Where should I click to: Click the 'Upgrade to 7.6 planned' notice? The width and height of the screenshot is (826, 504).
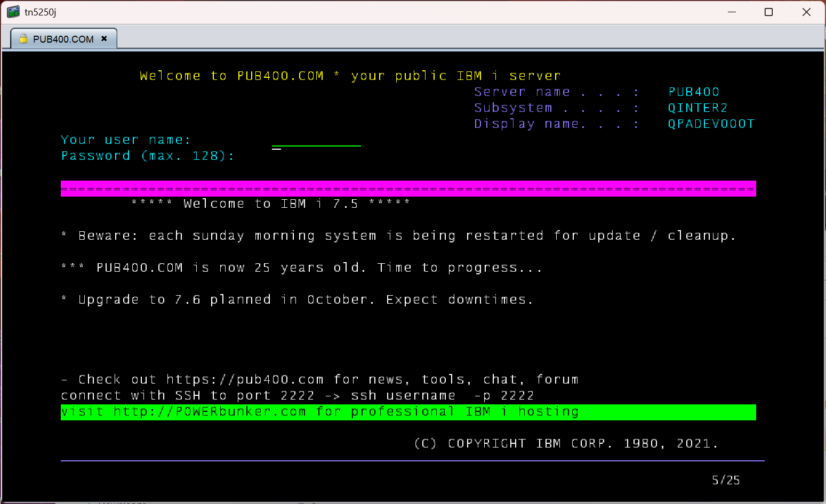coord(297,299)
